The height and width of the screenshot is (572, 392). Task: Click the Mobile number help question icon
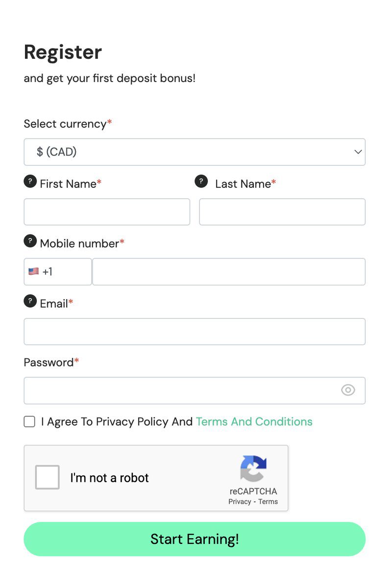(30, 241)
